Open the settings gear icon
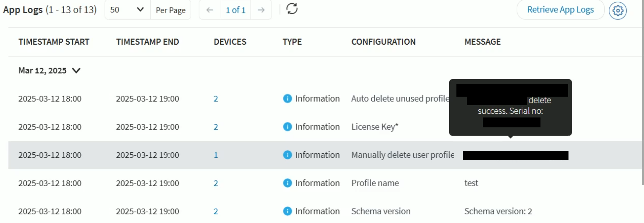 click(x=617, y=11)
